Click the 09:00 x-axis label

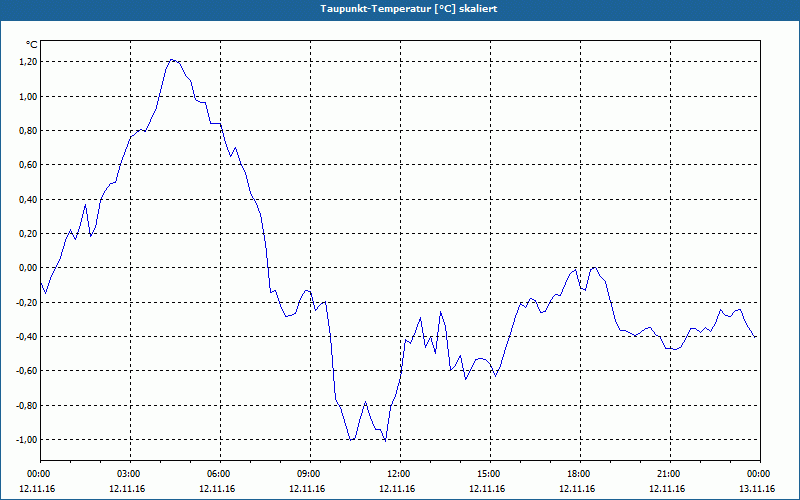pos(310,474)
